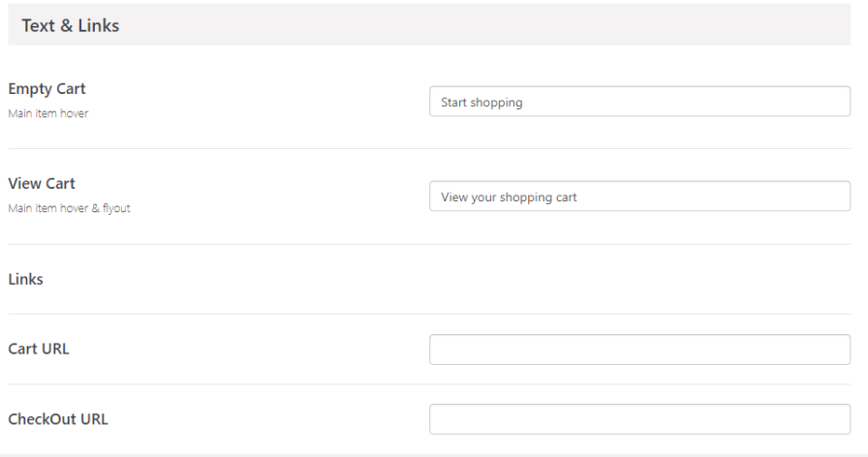Click blank area of the gray header bar
This screenshot has width=868, height=457.
coord(484,26)
